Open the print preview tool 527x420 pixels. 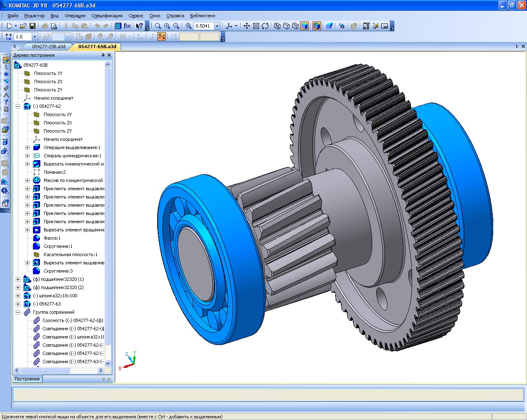(54, 26)
